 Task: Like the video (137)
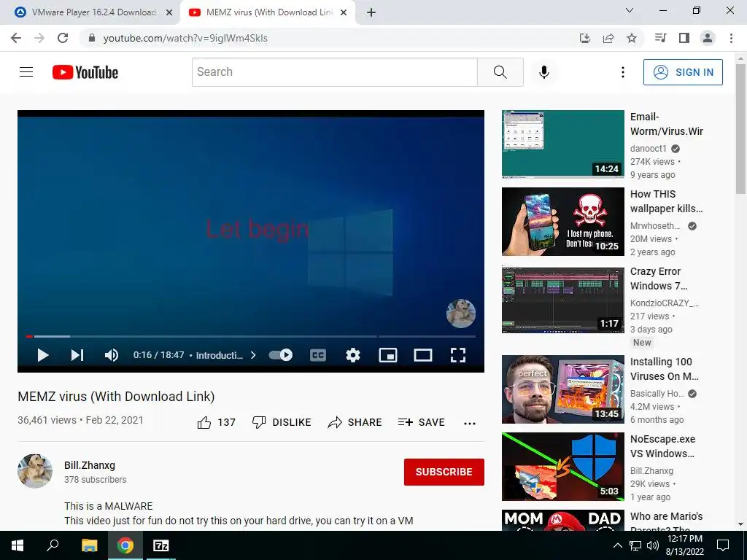(216, 422)
